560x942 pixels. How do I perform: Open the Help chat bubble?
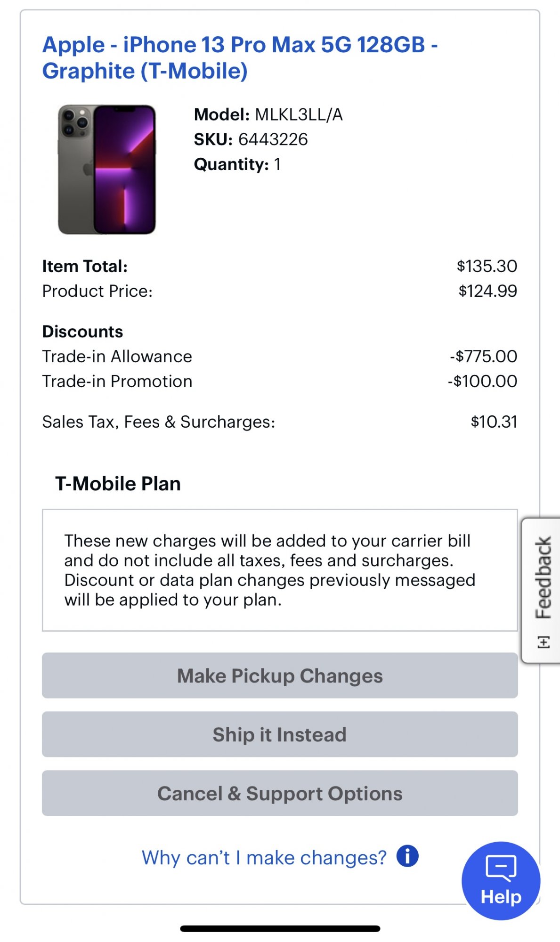pos(501,880)
